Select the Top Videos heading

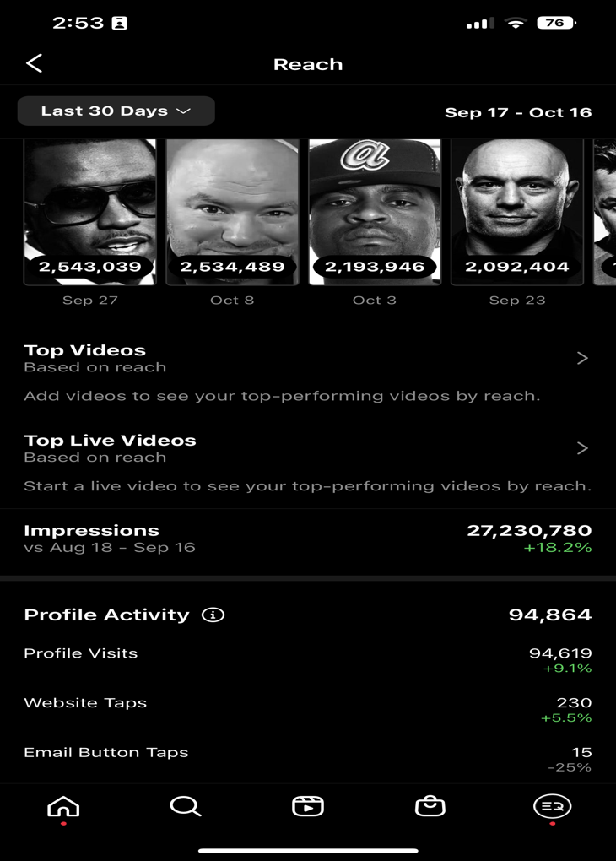click(x=85, y=350)
